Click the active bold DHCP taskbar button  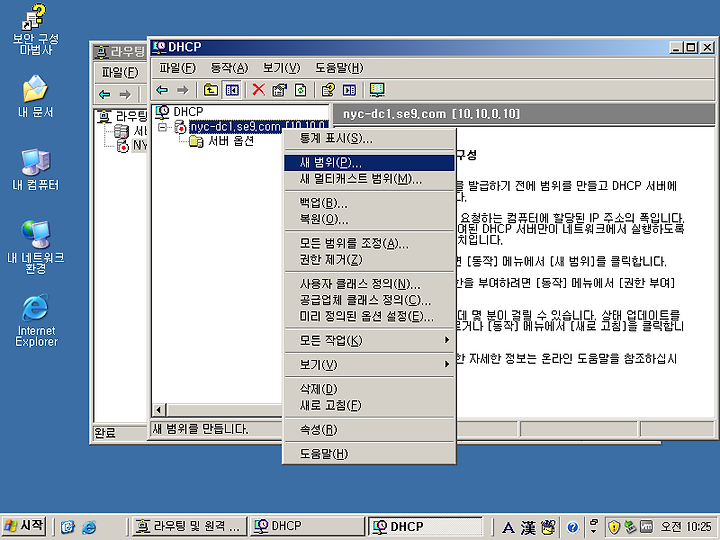pos(425,526)
